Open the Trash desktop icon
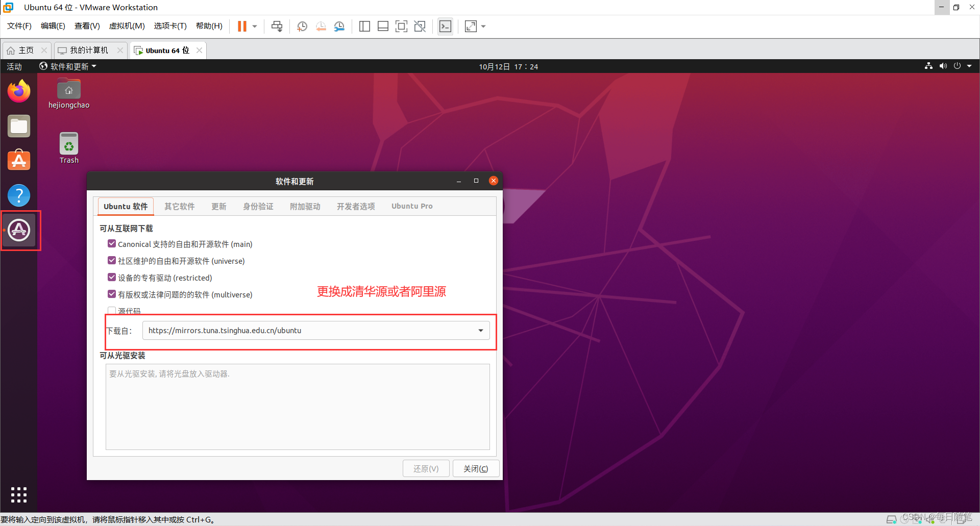 click(69, 148)
